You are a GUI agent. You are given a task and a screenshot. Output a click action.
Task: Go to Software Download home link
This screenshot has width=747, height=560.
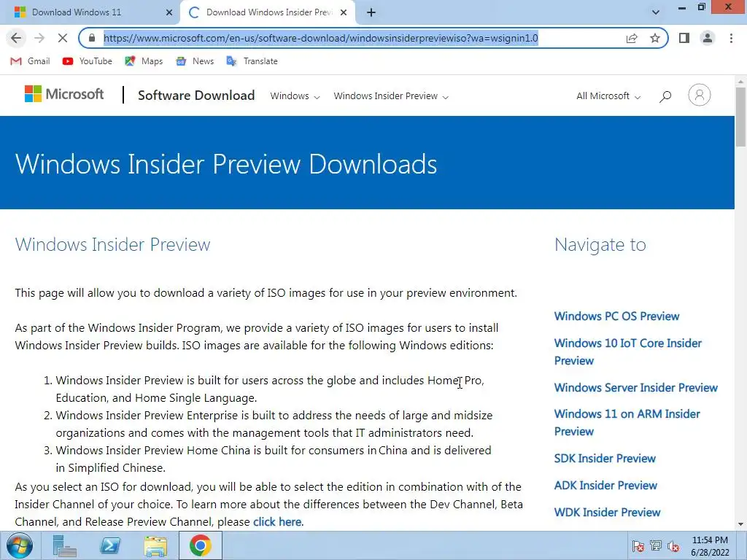(x=196, y=96)
